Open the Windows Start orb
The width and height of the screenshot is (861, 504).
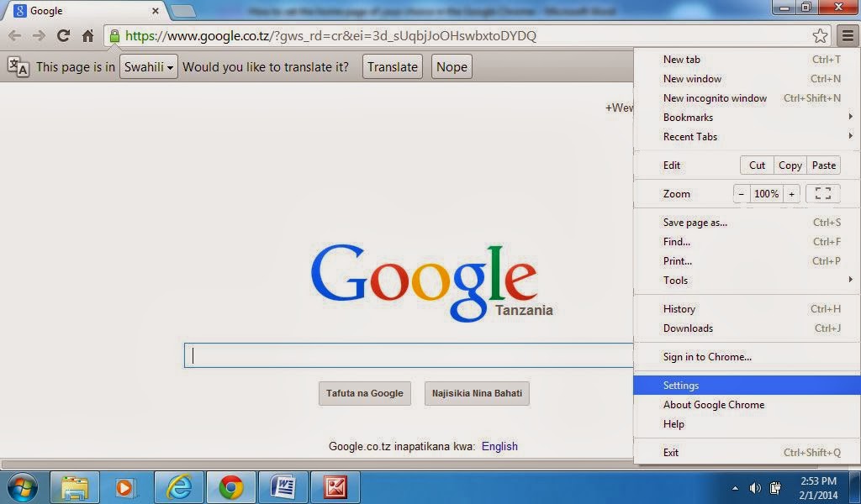(x=23, y=487)
